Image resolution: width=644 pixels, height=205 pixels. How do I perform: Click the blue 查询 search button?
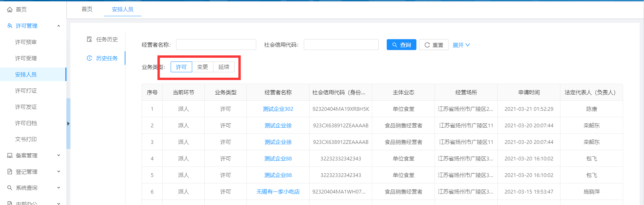(x=401, y=45)
